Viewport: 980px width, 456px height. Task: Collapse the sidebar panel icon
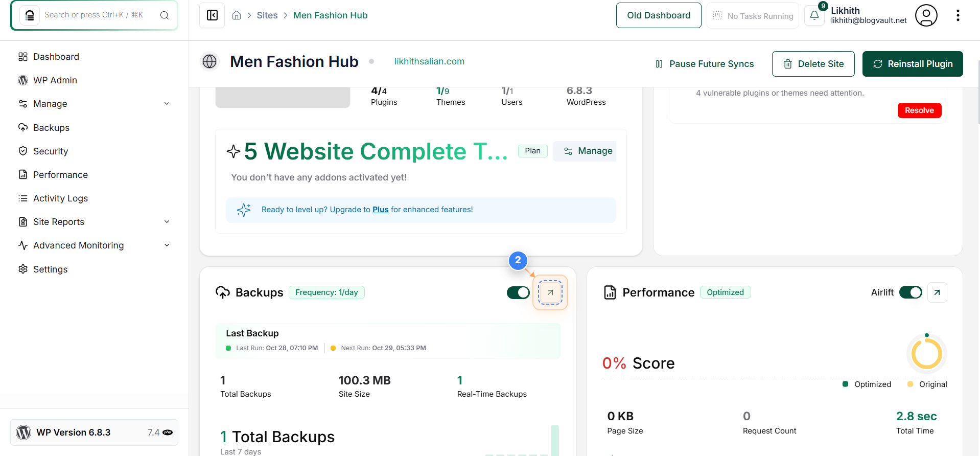(212, 15)
